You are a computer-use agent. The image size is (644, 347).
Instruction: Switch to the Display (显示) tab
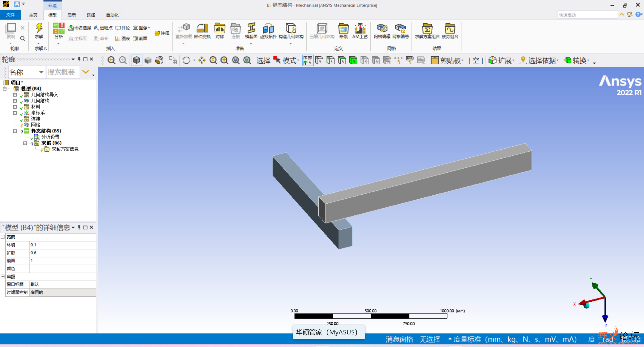coord(71,15)
